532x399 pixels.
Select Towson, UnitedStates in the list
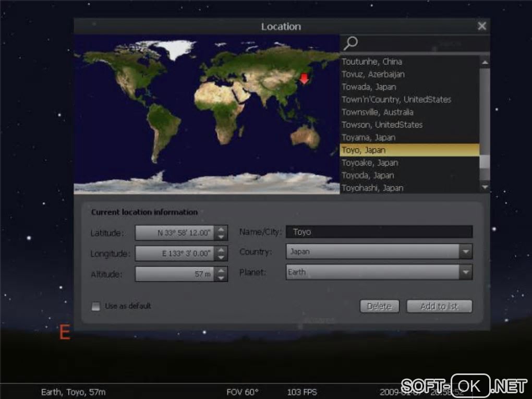click(409, 125)
